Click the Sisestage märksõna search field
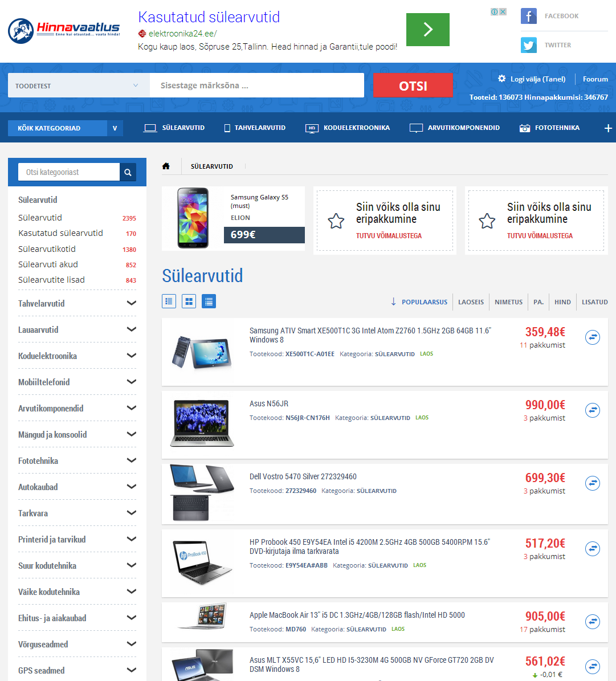This screenshot has height=681, width=616. point(257,85)
